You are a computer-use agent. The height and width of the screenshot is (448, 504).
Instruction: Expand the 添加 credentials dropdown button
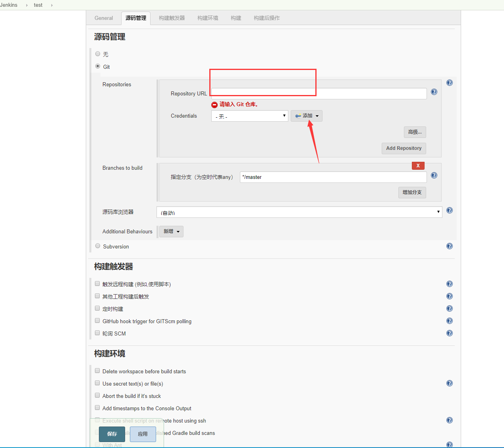click(x=307, y=116)
